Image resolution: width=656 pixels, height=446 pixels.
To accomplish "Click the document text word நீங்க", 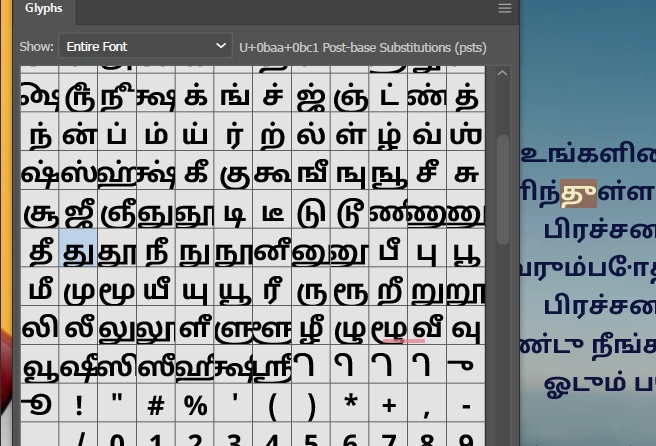I will tap(624, 346).
